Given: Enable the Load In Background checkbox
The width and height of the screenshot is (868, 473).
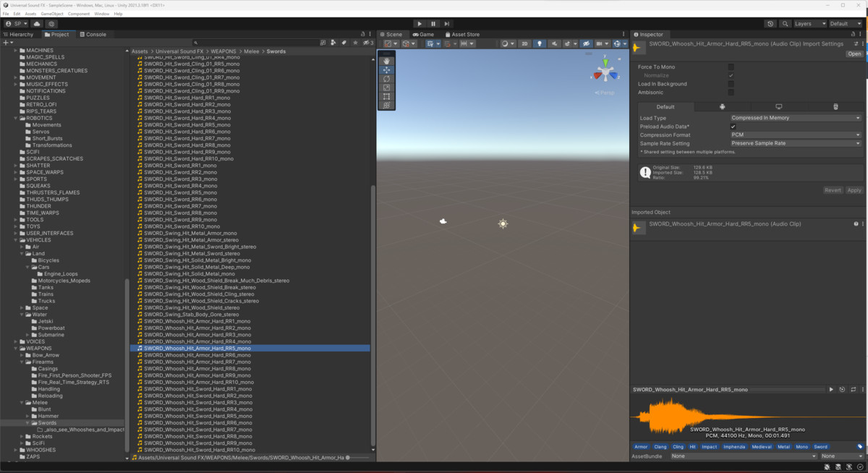Looking at the screenshot, I should (x=731, y=84).
